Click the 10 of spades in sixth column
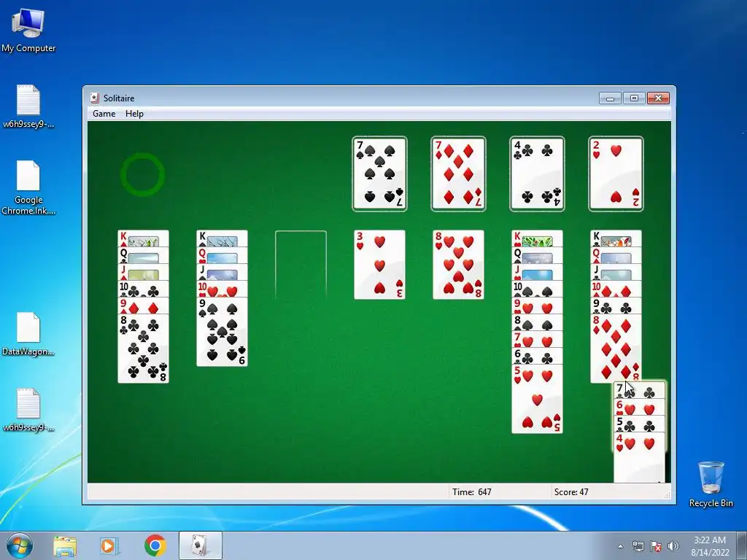This screenshot has width=747, height=560. (x=537, y=289)
